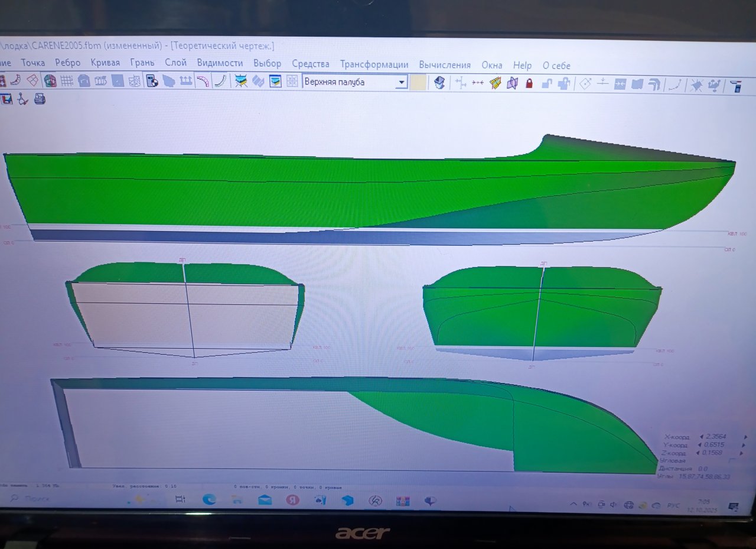Click the purple mirrored planes icon
Image resolution: width=756 pixels, height=549 pixels.
pos(512,83)
